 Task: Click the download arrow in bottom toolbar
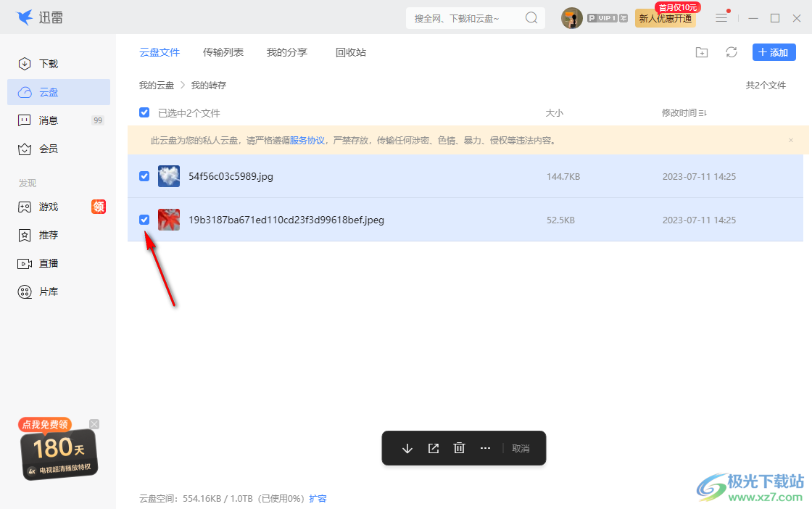pos(407,448)
